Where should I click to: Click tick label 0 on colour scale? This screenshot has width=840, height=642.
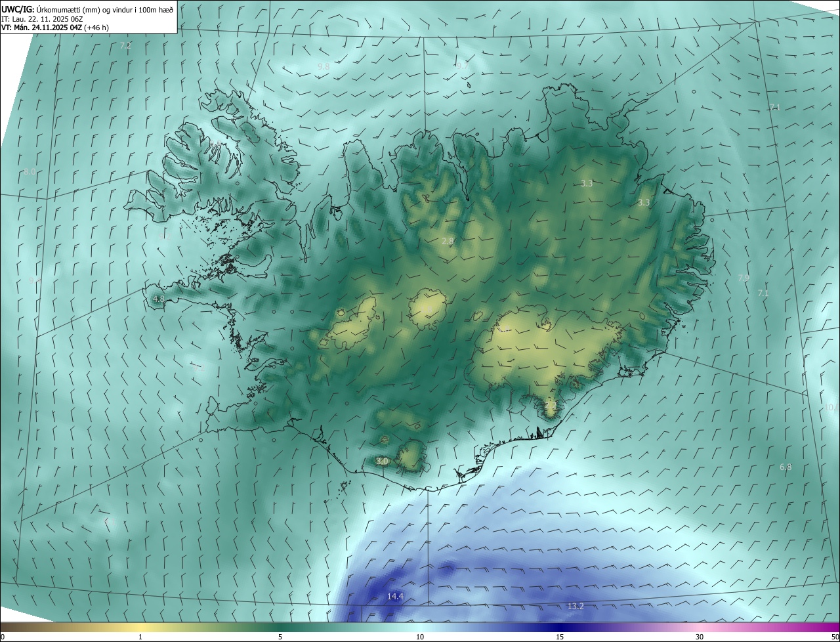pyautogui.click(x=3, y=637)
